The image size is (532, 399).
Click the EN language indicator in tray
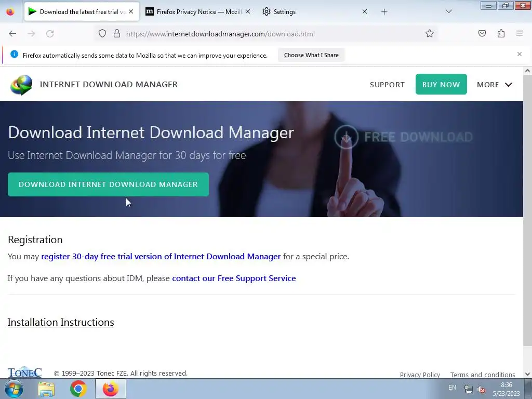[452, 388]
